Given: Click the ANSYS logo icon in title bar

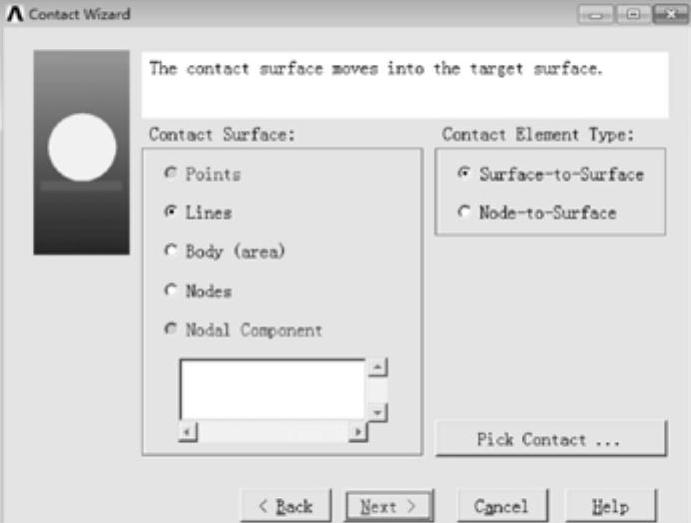Looking at the screenshot, I should coord(15,14).
